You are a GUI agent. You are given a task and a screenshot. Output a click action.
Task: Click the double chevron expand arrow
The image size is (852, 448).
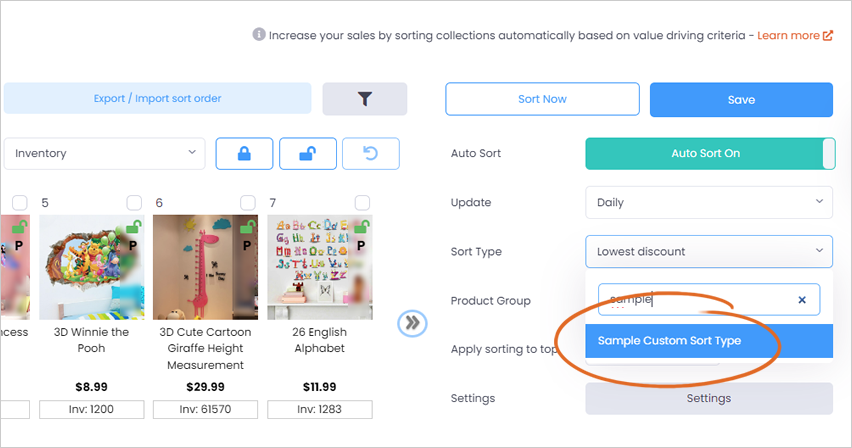(412, 323)
